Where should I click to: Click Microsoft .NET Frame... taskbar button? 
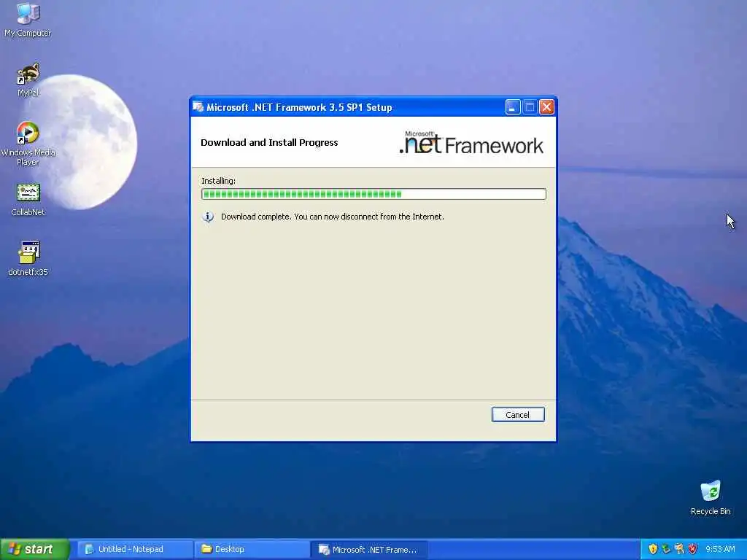368,550
